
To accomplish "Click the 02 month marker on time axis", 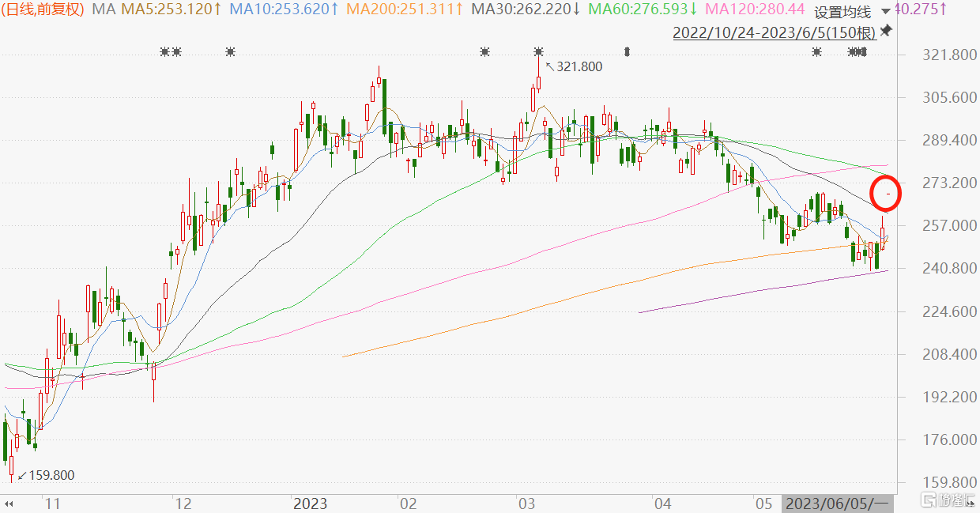I will coord(409,504).
